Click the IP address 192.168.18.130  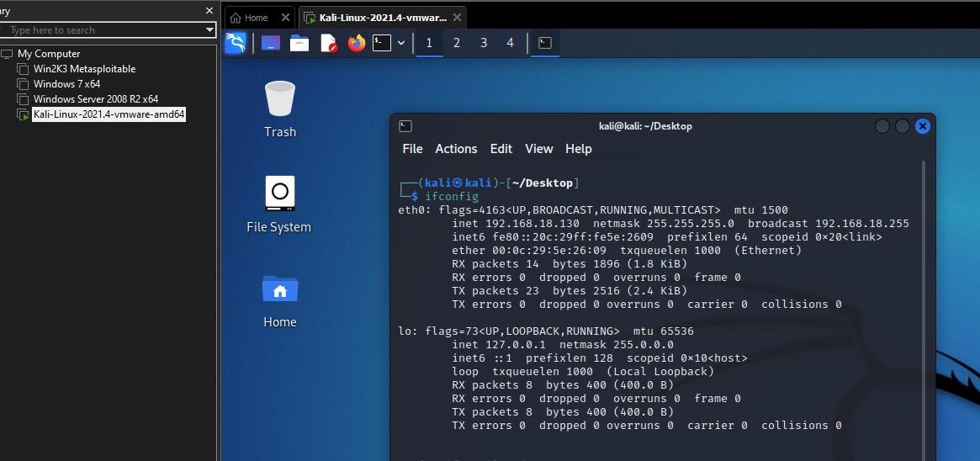pos(532,224)
